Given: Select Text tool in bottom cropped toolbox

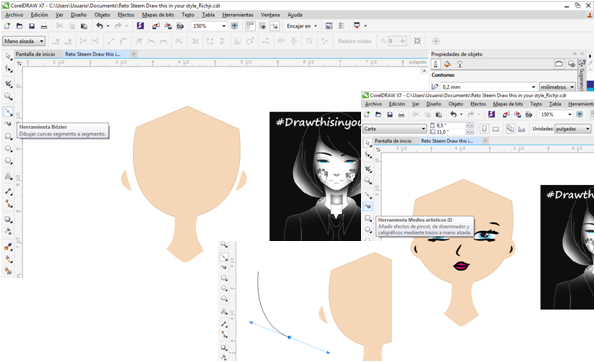Looking at the screenshot, I should (x=224, y=311).
